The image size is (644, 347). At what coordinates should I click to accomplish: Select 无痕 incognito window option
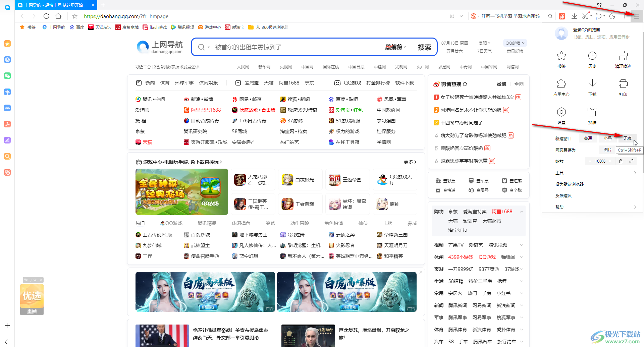(627, 138)
